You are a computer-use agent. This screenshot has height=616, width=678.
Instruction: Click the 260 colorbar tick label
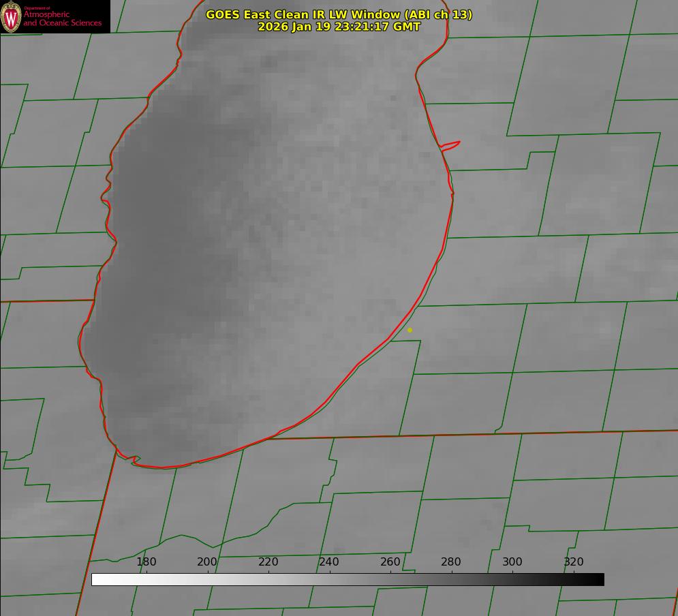point(390,562)
